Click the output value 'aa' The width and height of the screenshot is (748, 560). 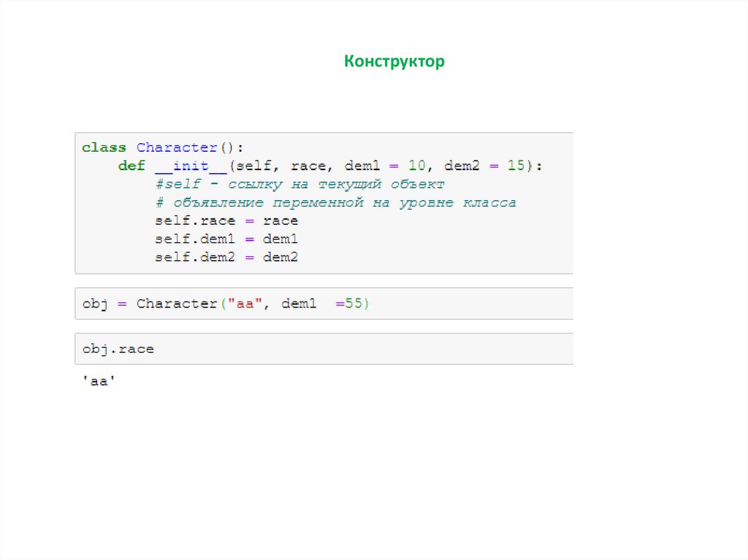coord(99,381)
